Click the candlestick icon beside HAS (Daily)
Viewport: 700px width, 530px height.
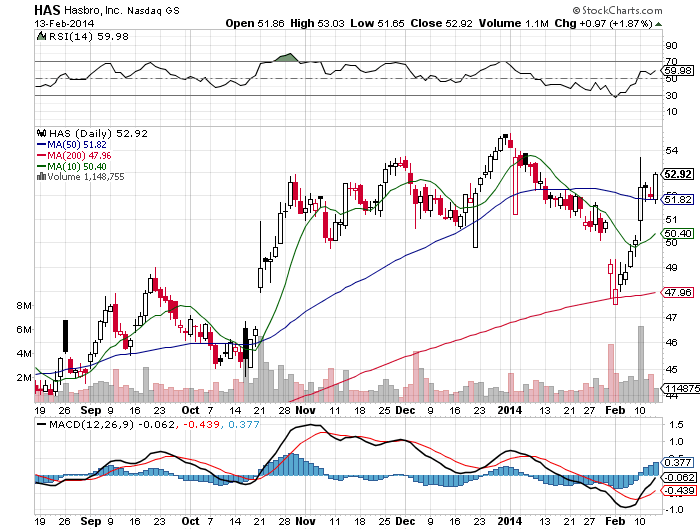tap(42, 133)
